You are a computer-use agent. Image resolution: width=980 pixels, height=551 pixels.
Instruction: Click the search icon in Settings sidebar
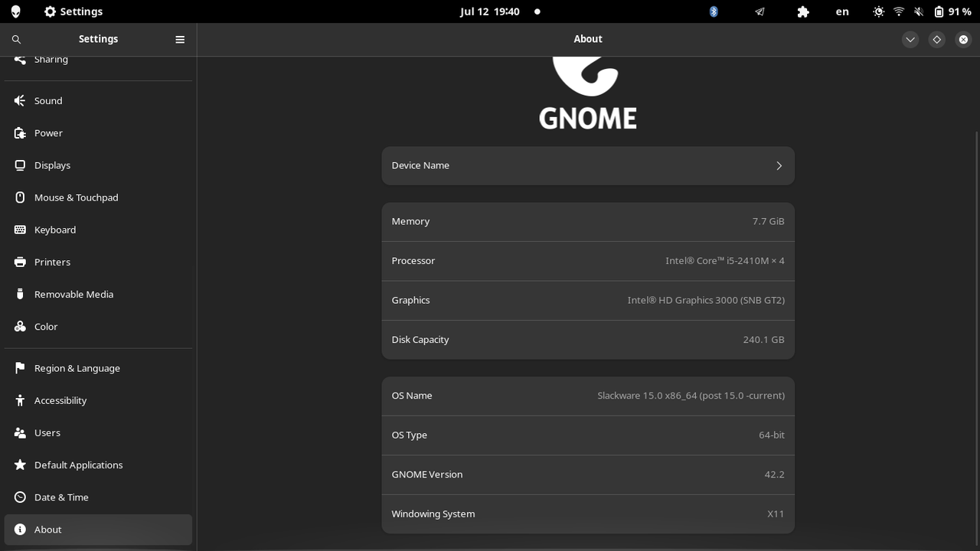[16, 39]
